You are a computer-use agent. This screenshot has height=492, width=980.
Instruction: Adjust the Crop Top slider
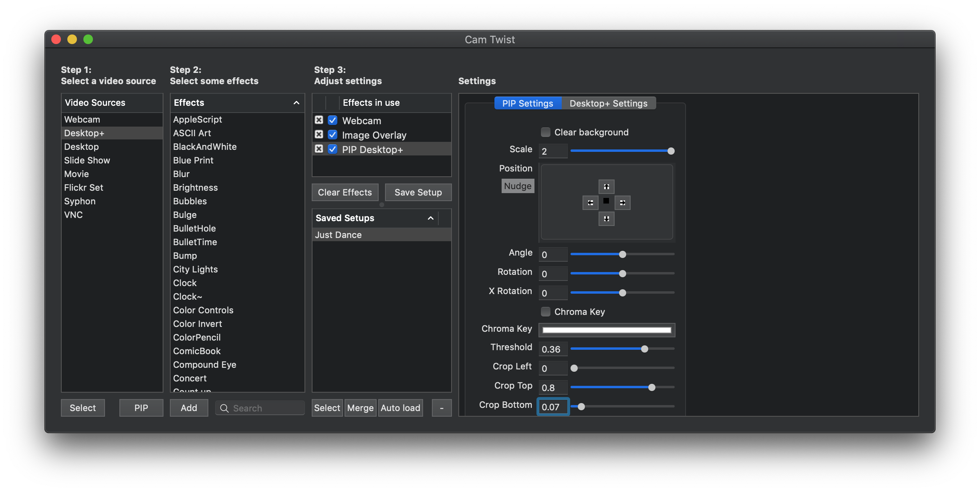tap(653, 387)
